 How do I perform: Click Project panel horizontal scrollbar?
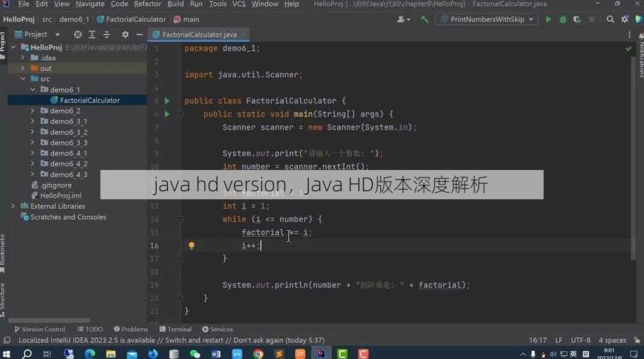pos(49,320)
